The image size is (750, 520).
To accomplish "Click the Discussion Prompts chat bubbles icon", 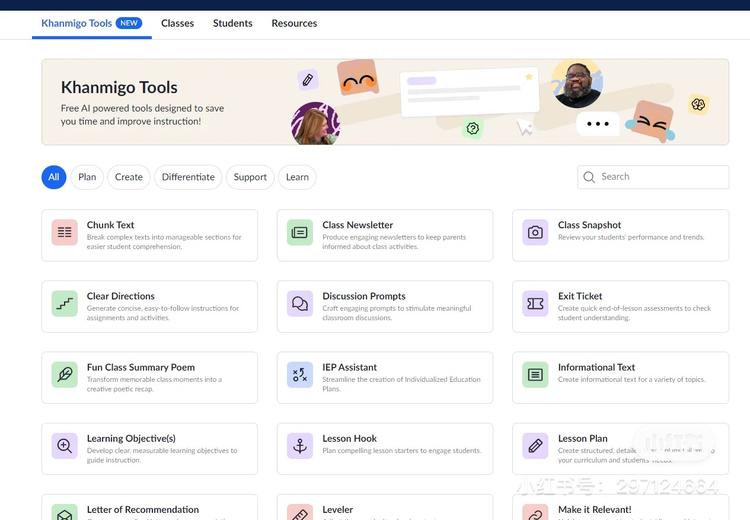I will click(300, 303).
